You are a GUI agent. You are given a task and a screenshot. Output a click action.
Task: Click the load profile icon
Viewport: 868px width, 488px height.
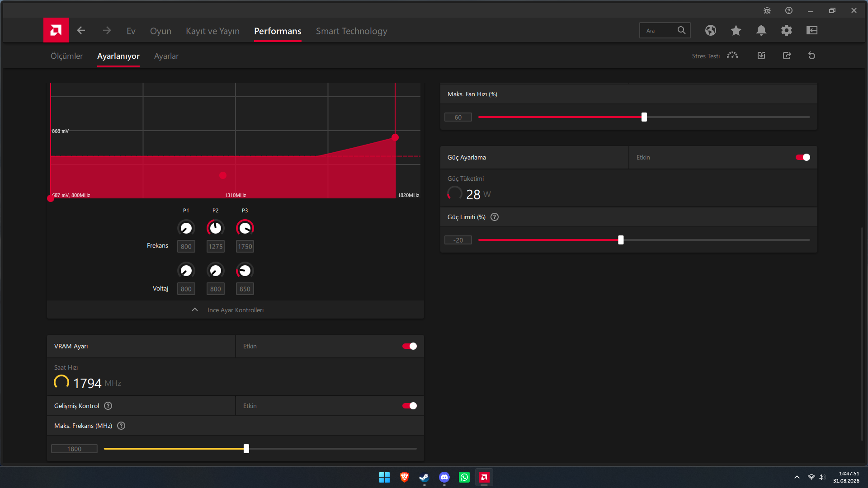coord(761,56)
